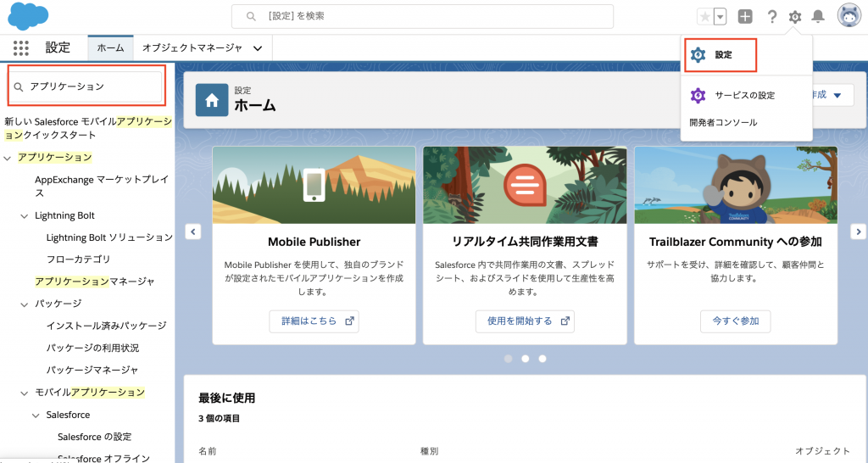
Task: Open the user profile avatar
Action: point(849,16)
